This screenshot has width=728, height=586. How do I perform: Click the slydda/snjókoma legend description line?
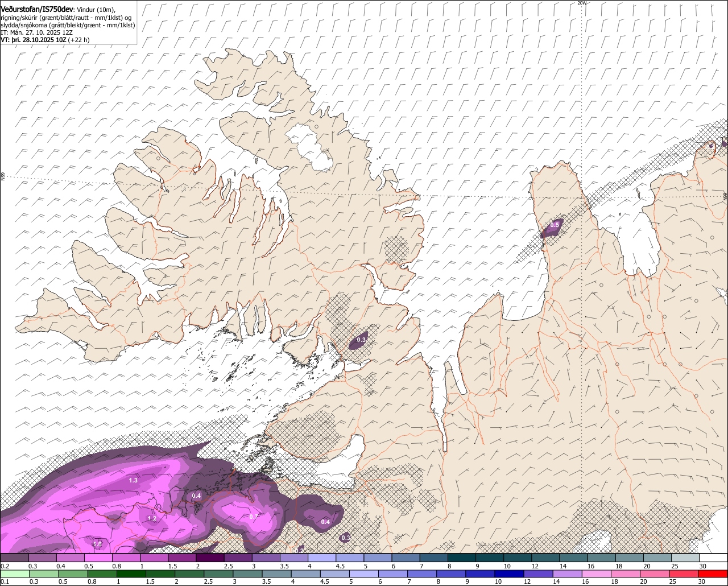(x=68, y=25)
